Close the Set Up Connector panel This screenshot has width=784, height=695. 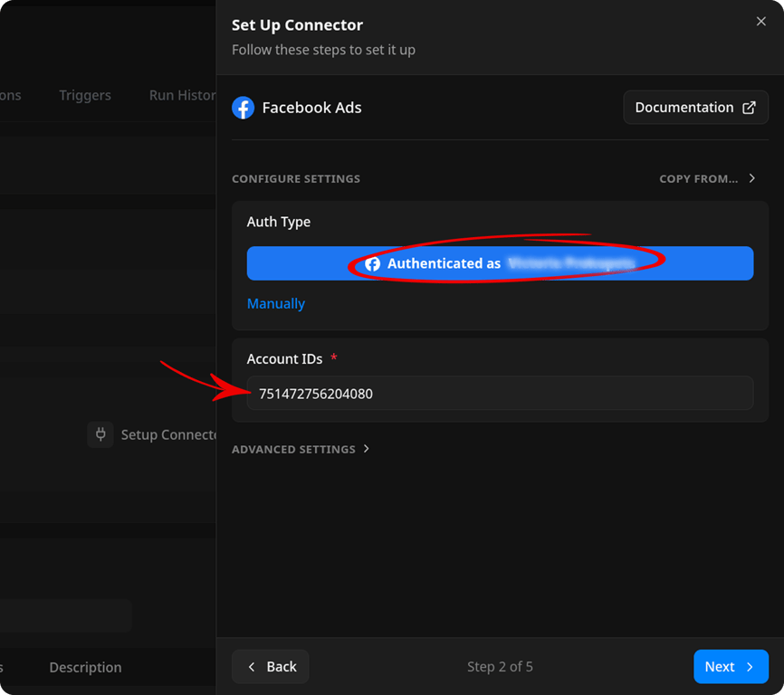coord(760,22)
